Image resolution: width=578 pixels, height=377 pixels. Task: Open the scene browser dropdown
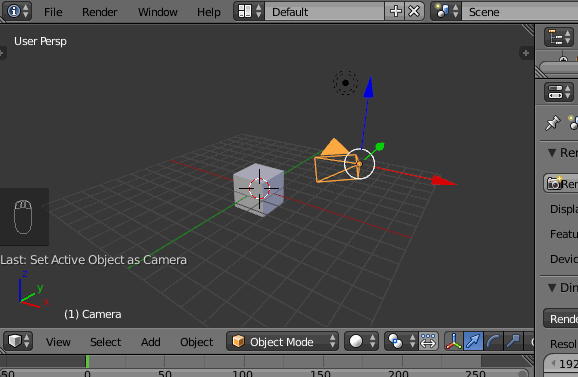tap(446, 11)
